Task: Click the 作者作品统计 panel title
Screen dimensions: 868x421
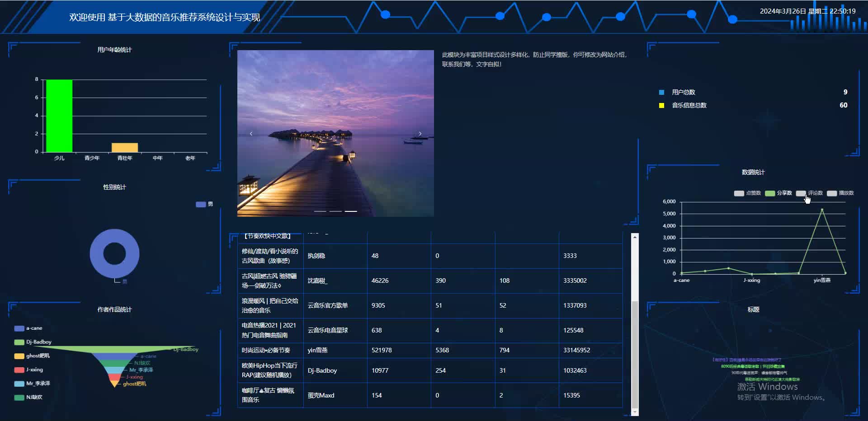Action: [x=114, y=309]
